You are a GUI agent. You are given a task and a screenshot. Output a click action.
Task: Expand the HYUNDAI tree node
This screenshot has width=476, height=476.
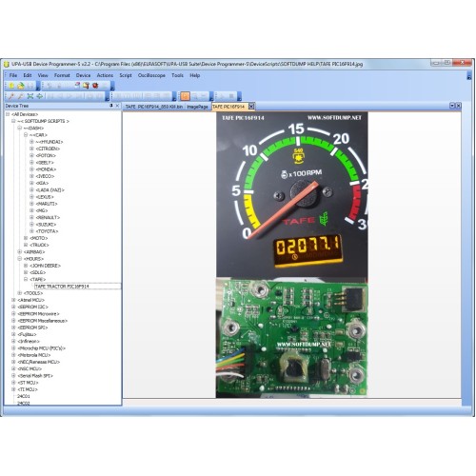coord(31,142)
